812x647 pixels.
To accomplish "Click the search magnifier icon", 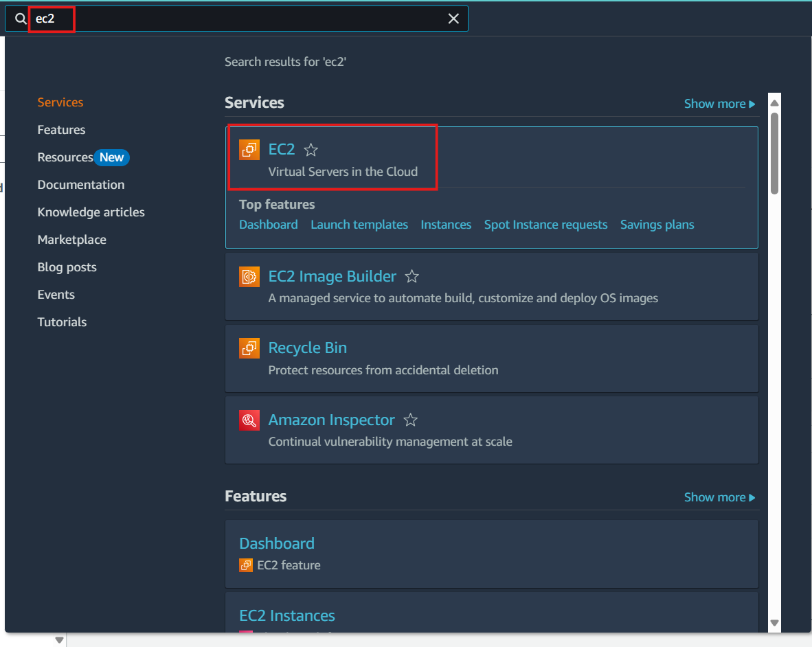I will tap(21, 19).
